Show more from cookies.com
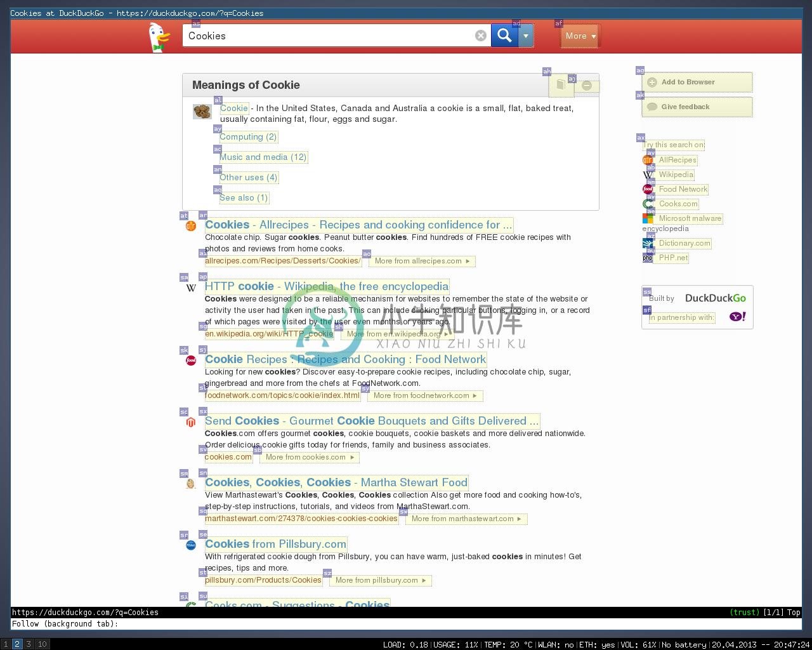Image resolution: width=812 pixels, height=650 pixels. pyautogui.click(x=310, y=457)
